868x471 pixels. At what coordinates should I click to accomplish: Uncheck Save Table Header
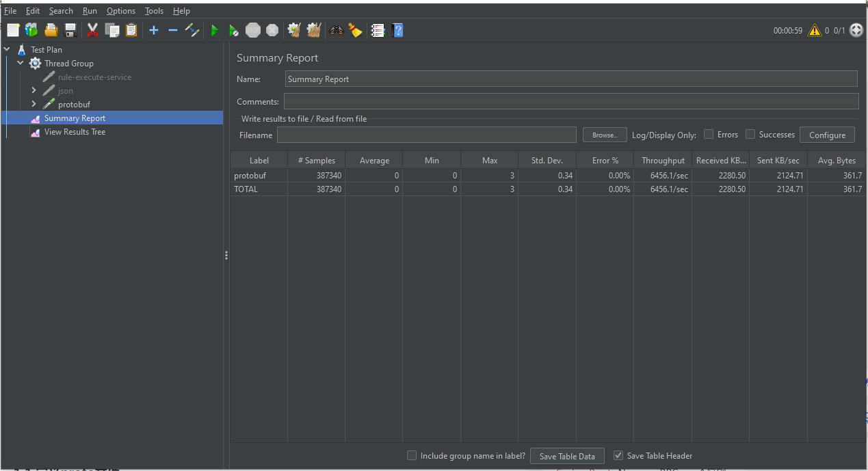click(x=618, y=455)
